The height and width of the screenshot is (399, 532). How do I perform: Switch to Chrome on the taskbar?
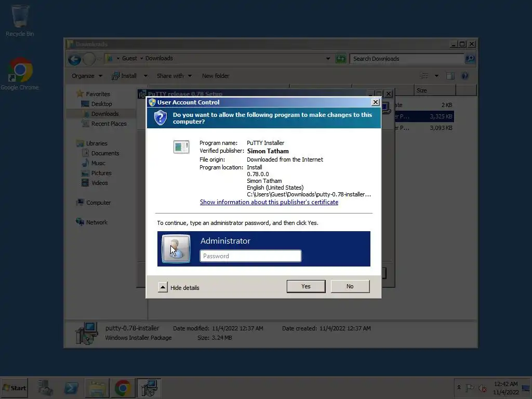[123, 388]
